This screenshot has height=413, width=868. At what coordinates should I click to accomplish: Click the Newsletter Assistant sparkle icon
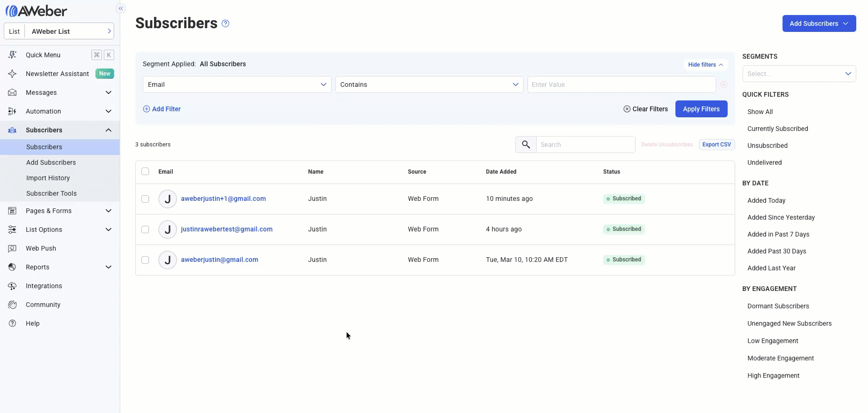click(13, 74)
